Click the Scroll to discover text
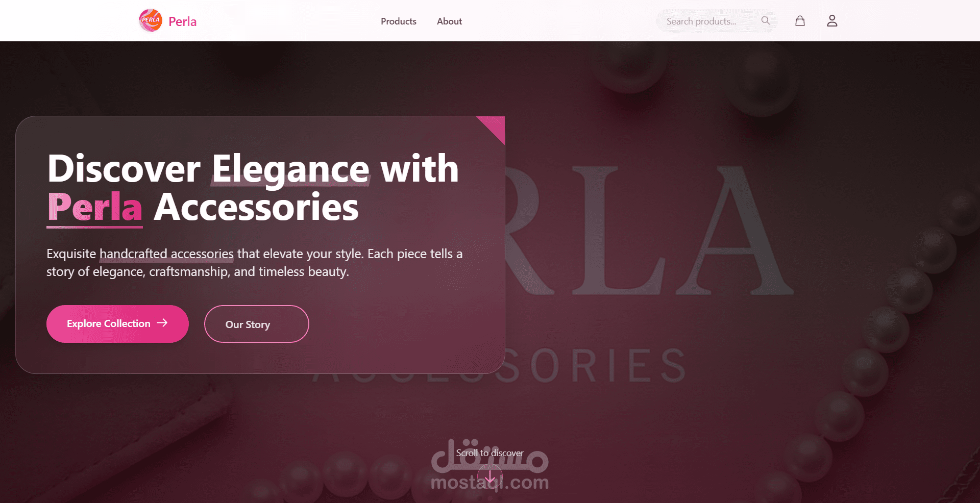This screenshot has width=980, height=503. pyautogui.click(x=490, y=453)
